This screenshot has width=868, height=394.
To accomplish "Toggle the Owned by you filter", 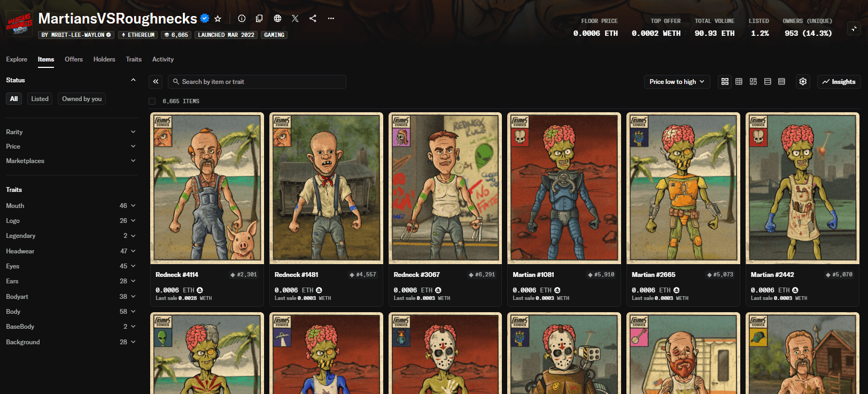I will (x=82, y=99).
